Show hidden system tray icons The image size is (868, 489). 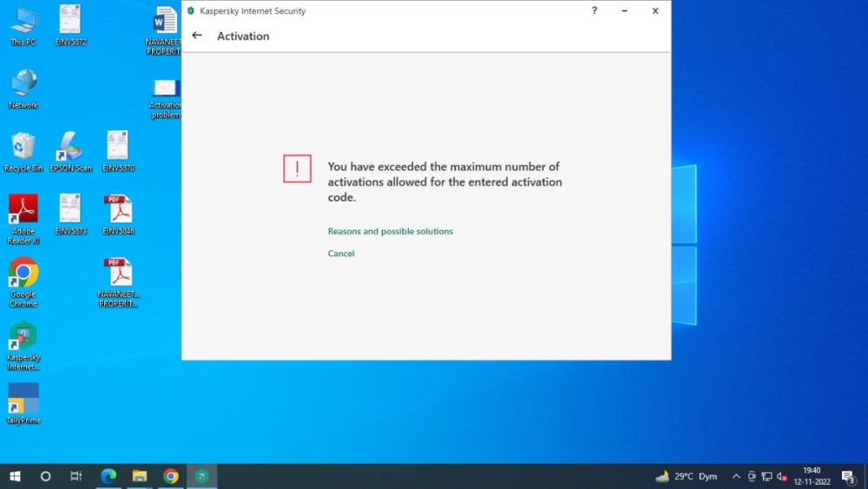click(x=736, y=476)
